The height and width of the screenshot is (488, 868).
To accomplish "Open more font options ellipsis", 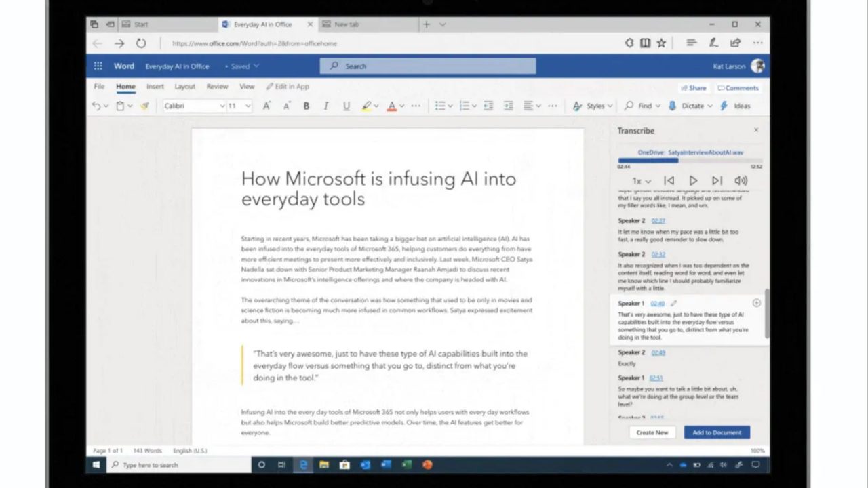I will [x=416, y=106].
